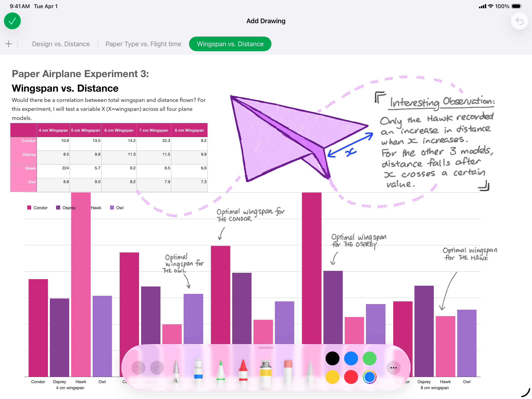Viewport: 532px width, 399px height.
Task: Open the custom color wheel picker
Action: coord(369,377)
